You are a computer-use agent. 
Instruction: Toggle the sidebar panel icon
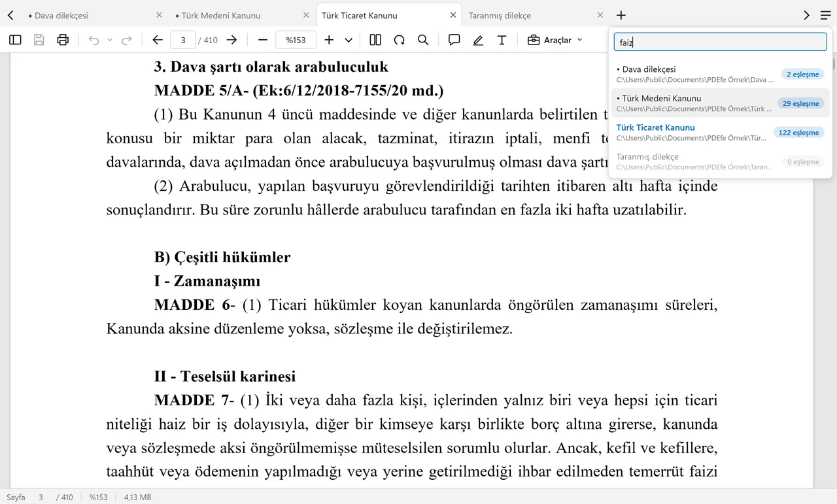(15, 40)
